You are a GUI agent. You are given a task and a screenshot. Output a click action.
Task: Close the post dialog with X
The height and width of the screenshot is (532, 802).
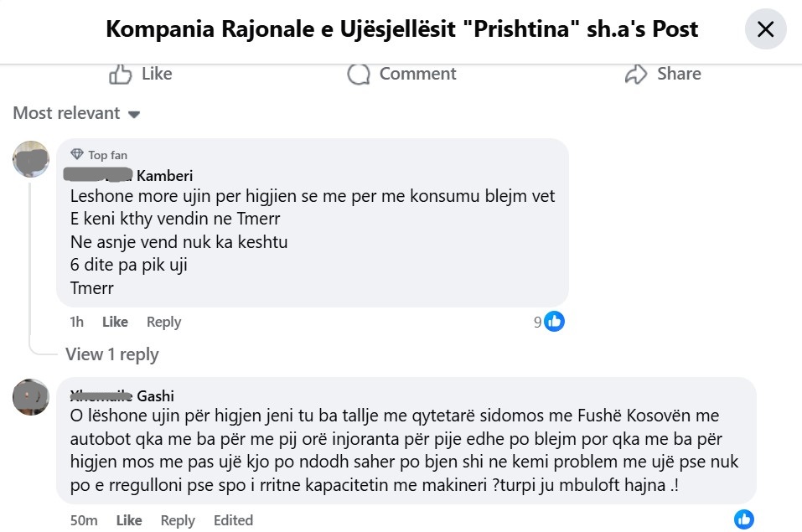click(765, 29)
